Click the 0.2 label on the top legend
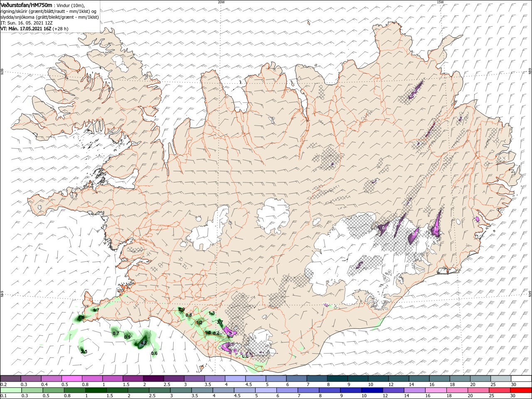 [3, 384]
